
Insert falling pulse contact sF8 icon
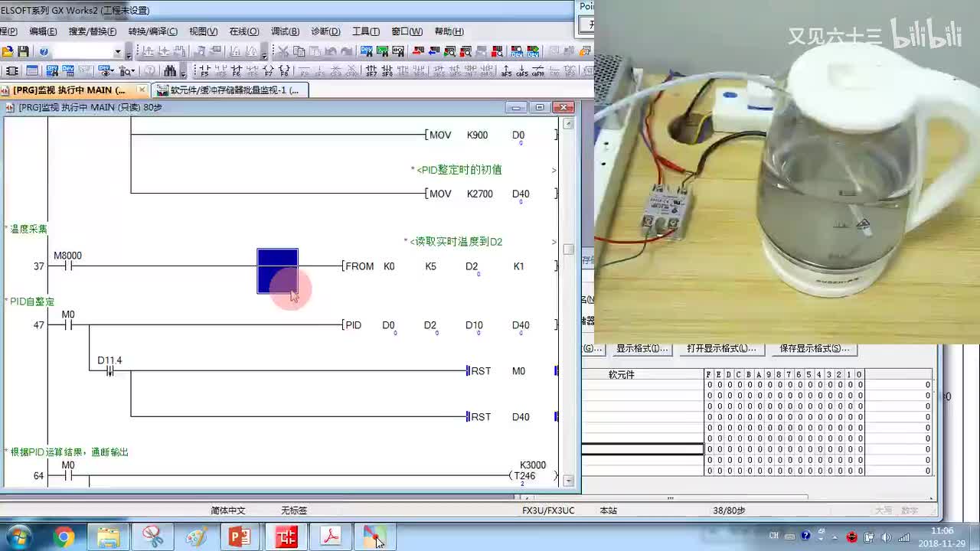coord(387,71)
